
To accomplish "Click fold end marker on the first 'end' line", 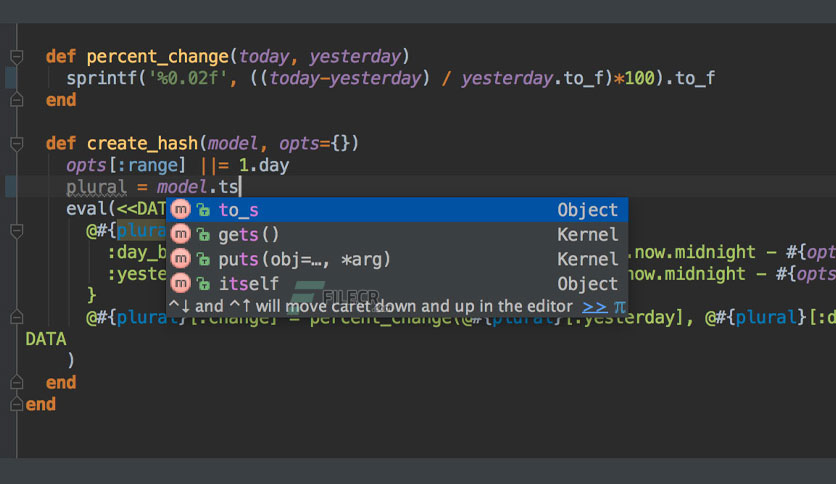I will click(x=17, y=100).
